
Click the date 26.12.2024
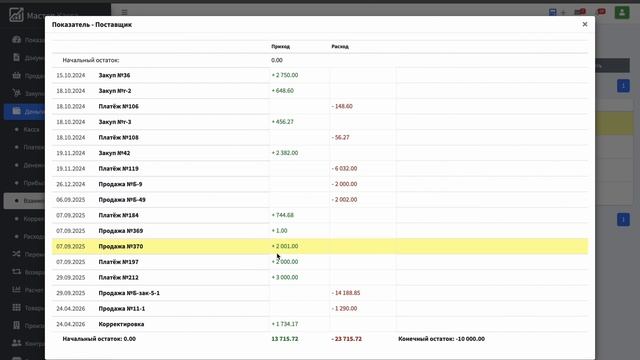pos(71,184)
